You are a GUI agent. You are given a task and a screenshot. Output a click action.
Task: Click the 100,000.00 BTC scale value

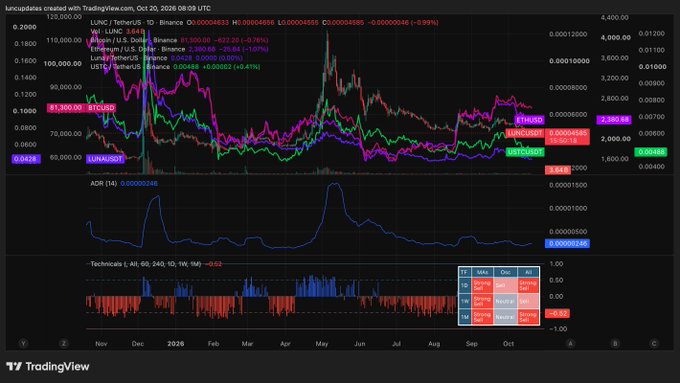[63, 63]
